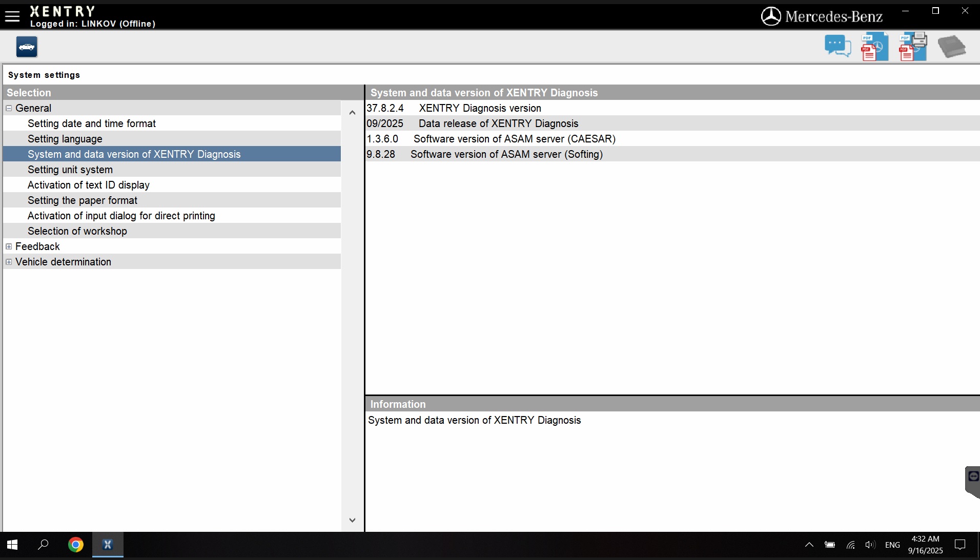The width and height of the screenshot is (980, 560).
Task: Select Setting date and time format
Action: point(92,123)
